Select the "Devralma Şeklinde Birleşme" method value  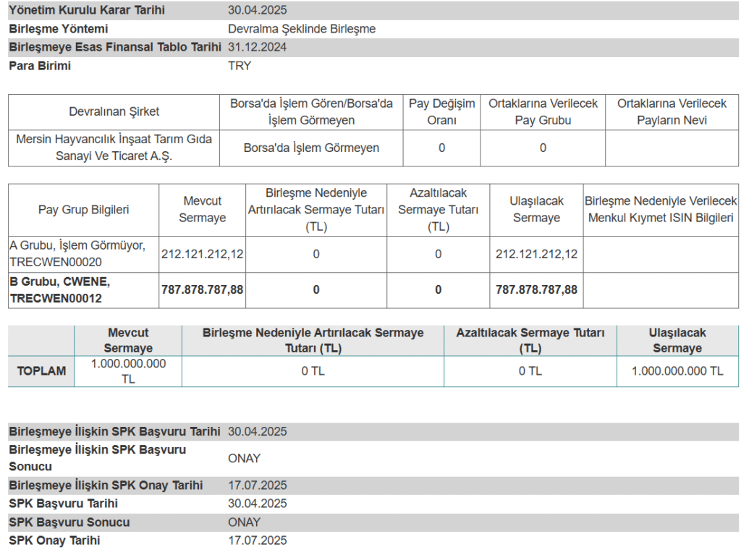pos(301,29)
